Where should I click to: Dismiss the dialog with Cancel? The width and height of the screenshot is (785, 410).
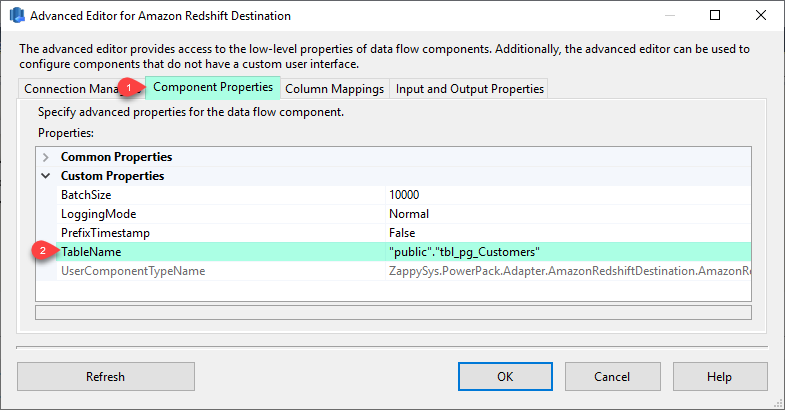[613, 376]
